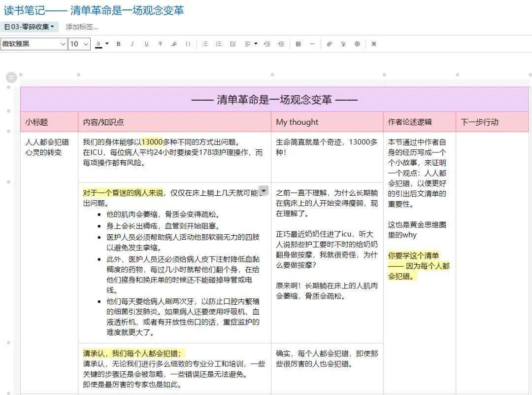
Task: Attach a file using the paperclip icon
Action: 329,44
